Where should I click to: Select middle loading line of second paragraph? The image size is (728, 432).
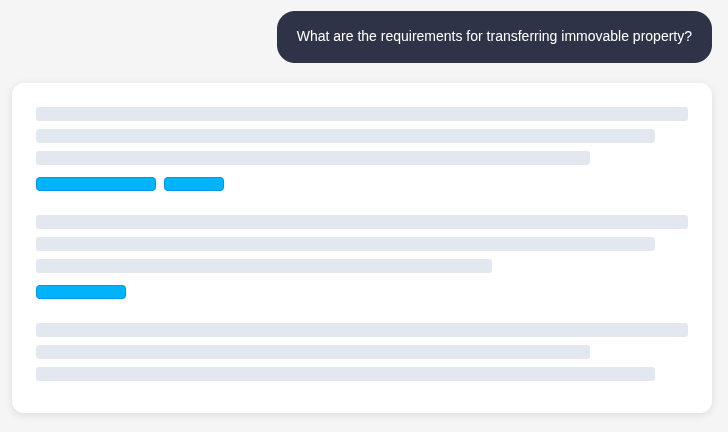tap(345, 244)
